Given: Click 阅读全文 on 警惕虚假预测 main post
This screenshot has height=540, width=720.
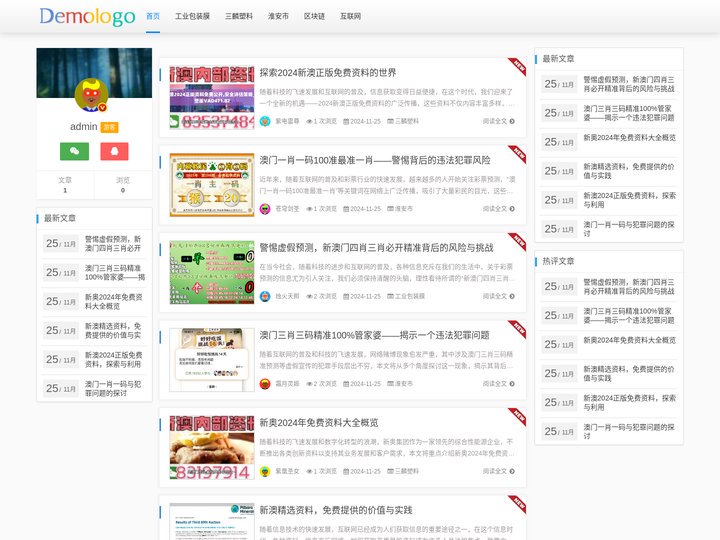Looking at the screenshot, I should pyautogui.click(x=498, y=296).
